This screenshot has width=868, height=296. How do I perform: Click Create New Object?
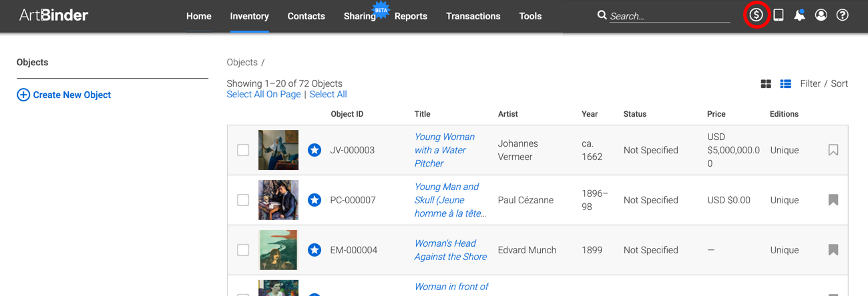(x=64, y=95)
